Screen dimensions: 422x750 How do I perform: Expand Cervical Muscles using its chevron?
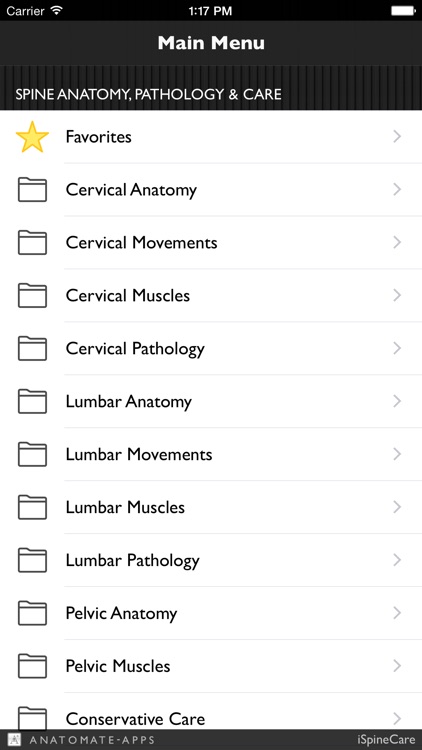pos(397,296)
